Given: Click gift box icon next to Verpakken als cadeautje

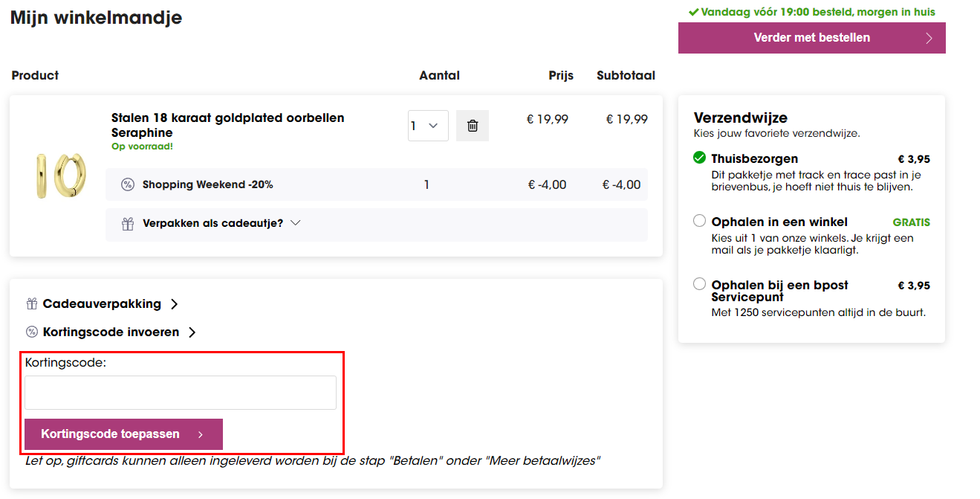Looking at the screenshot, I should coord(128,223).
